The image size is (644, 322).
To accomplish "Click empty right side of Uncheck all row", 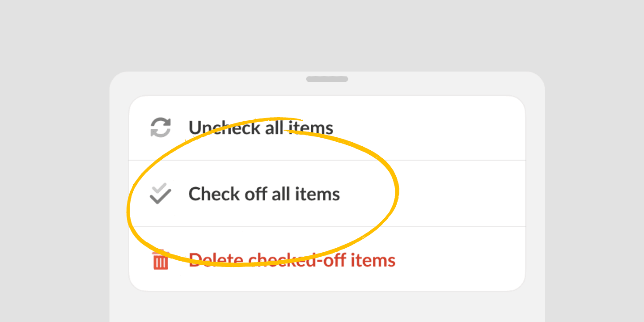I will [447, 128].
